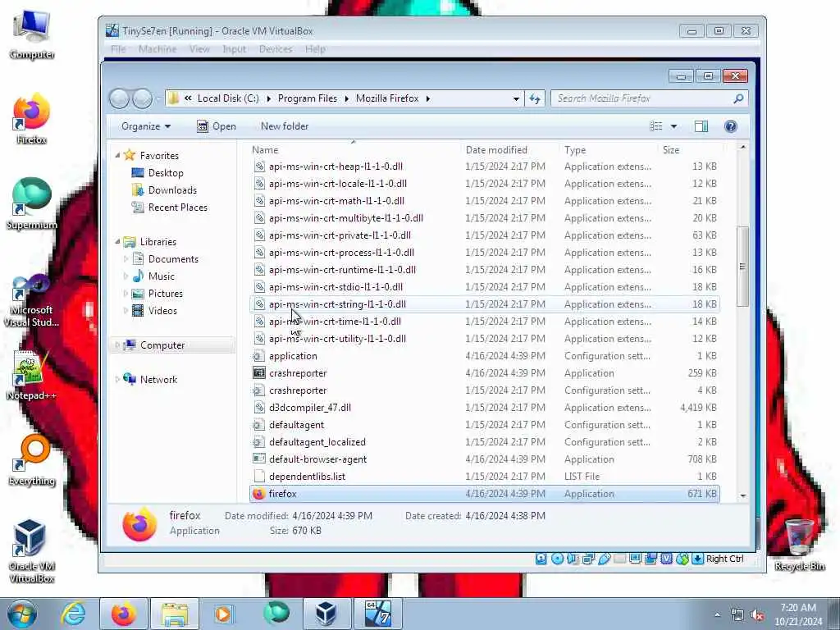Click Program Files in the breadcrumb
This screenshot has height=630, width=840.
click(308, 98)
